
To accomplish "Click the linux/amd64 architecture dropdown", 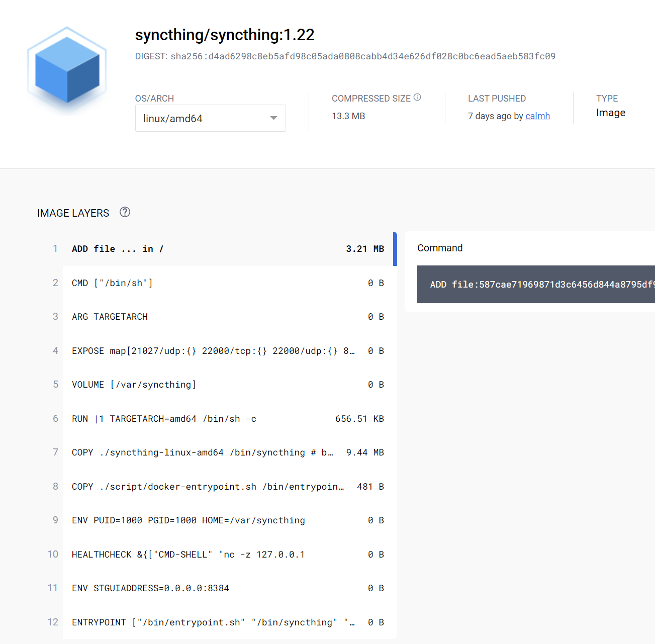I will pos(210,118).
